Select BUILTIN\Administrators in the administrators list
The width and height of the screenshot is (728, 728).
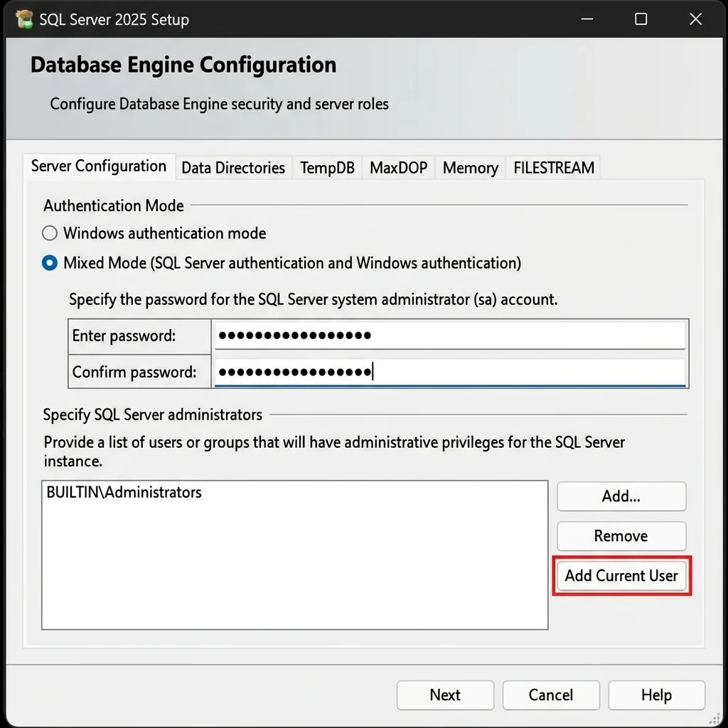pos(124,492)
